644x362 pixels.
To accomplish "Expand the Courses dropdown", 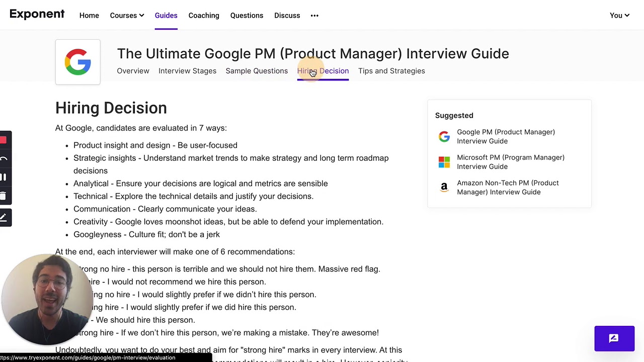I will [x=127, y=16].
